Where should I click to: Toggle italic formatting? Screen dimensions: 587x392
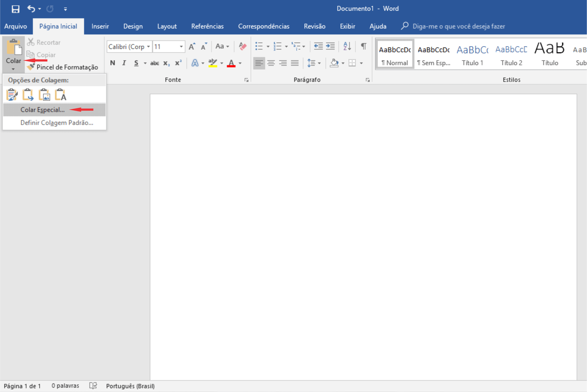click(x=124, y=63)
